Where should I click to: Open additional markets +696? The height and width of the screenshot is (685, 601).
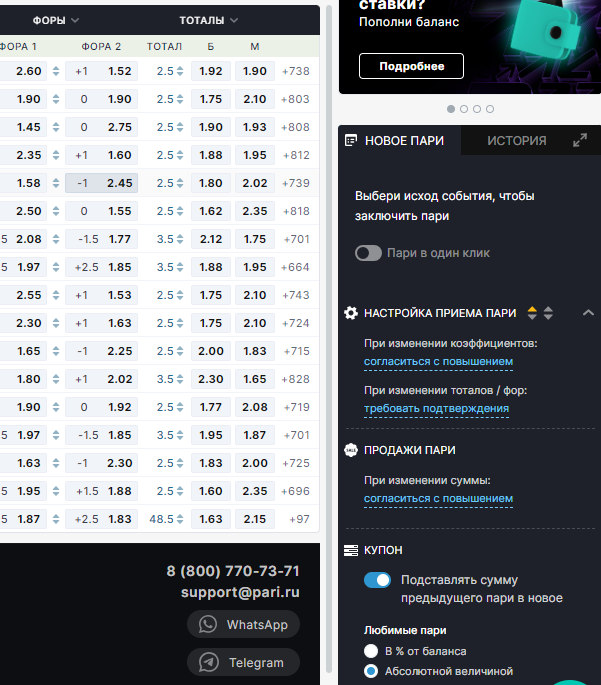(x=295, y=491)
